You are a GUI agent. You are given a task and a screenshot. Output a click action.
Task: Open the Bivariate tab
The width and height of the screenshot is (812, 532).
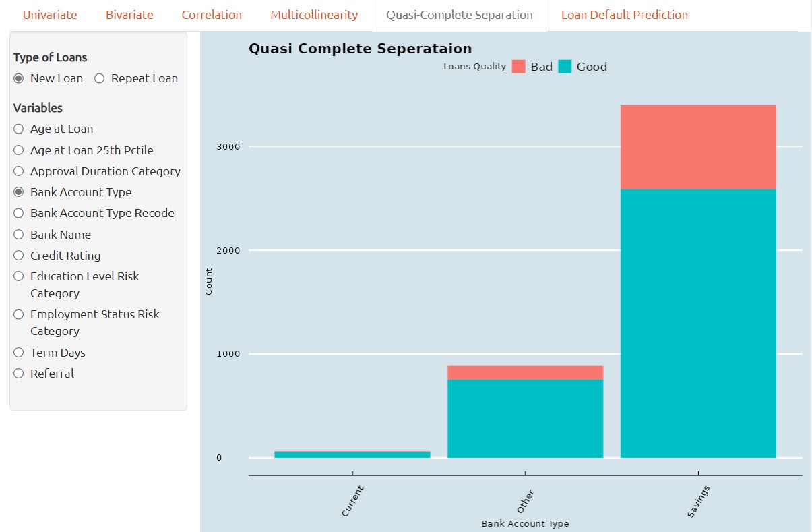129,15
